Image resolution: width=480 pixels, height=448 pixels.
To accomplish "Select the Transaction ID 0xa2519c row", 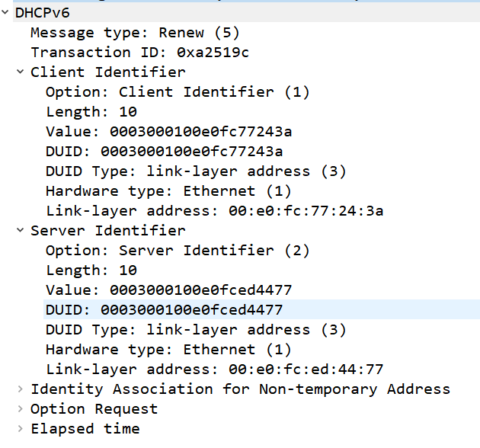I will click(x=139, y=53).
